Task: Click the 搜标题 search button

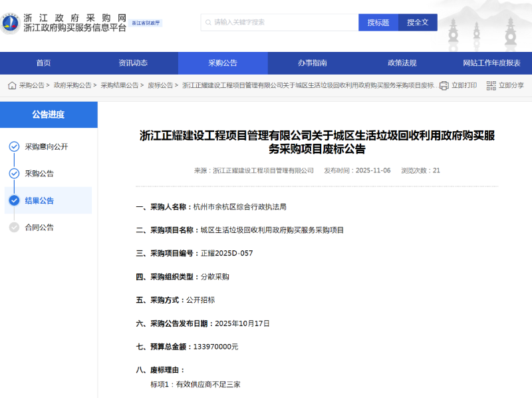Action: tap(377, 22)
